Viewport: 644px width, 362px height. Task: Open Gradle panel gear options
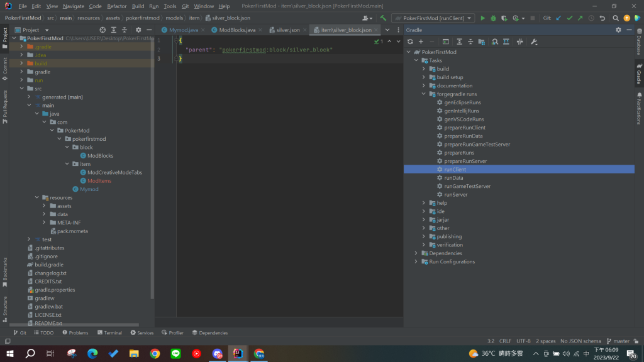618,30
